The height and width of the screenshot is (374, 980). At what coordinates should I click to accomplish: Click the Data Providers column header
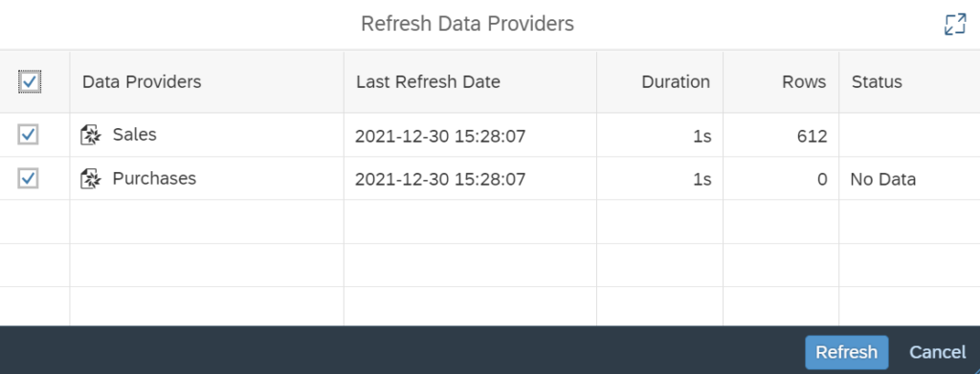pos(142,82)
